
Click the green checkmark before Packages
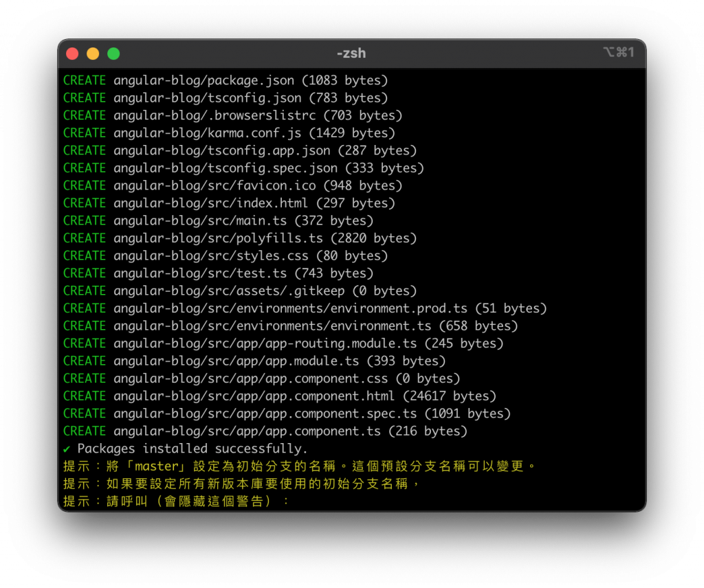coord(67,449)
